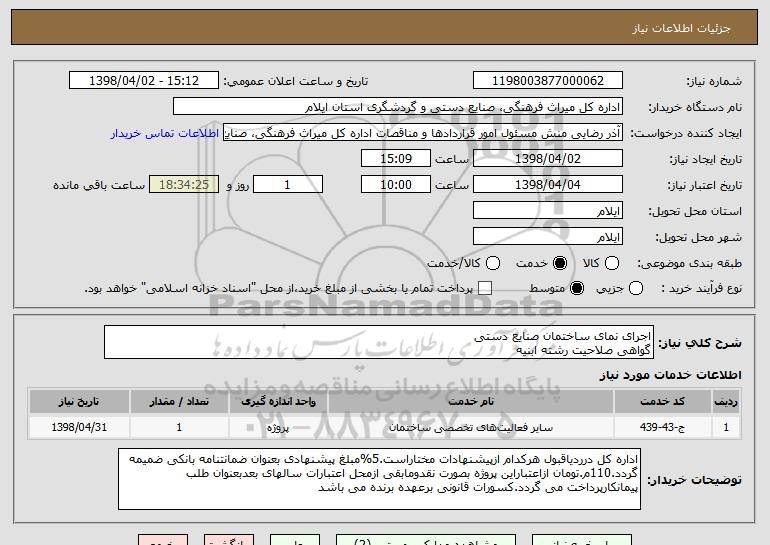Screen dimensions: 770x545
Task: Click the بازگشت button
Action: click(229, 540)
